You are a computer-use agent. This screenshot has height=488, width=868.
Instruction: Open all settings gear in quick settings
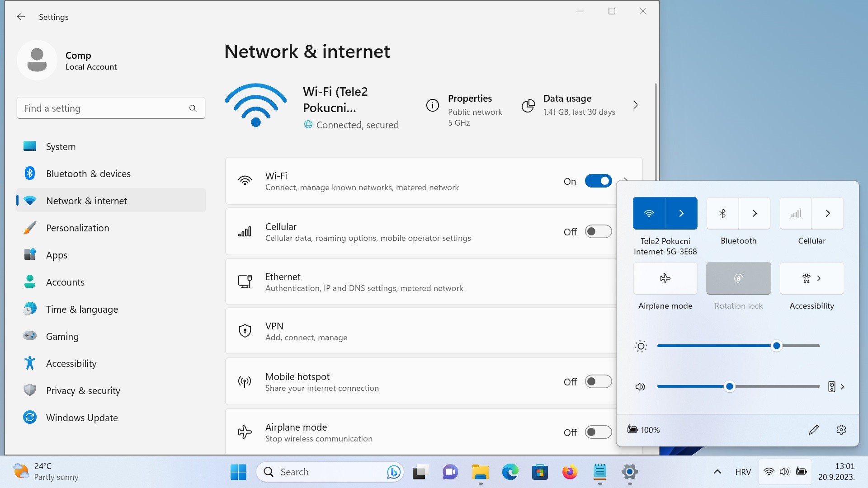[841, 430]
